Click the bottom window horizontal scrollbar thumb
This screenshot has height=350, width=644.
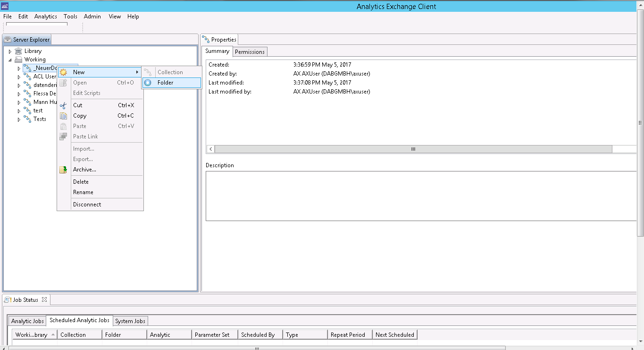pyautogui.click(x=257, y=348)
